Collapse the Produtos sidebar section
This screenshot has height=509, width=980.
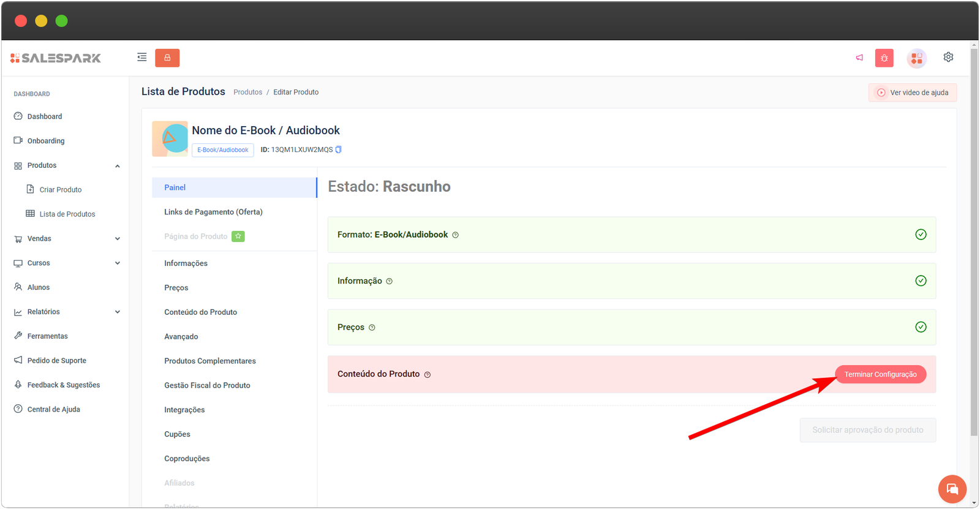pos(117,166)
